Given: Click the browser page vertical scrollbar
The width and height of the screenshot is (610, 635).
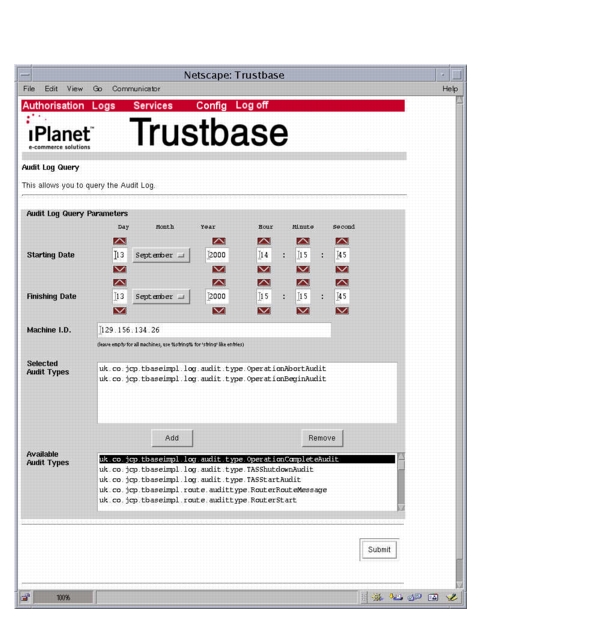Looking at the screenshot, I should click(x=459, y=342).
